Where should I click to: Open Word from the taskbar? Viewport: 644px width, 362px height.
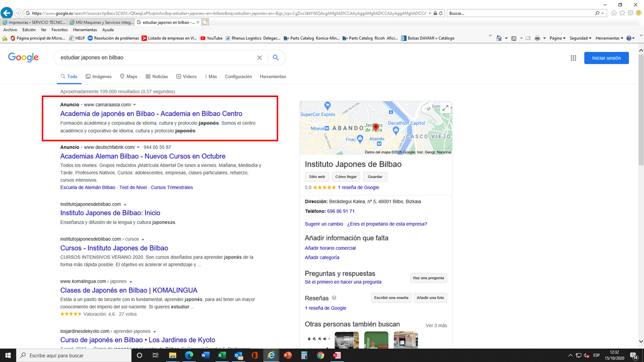point(205,355)
